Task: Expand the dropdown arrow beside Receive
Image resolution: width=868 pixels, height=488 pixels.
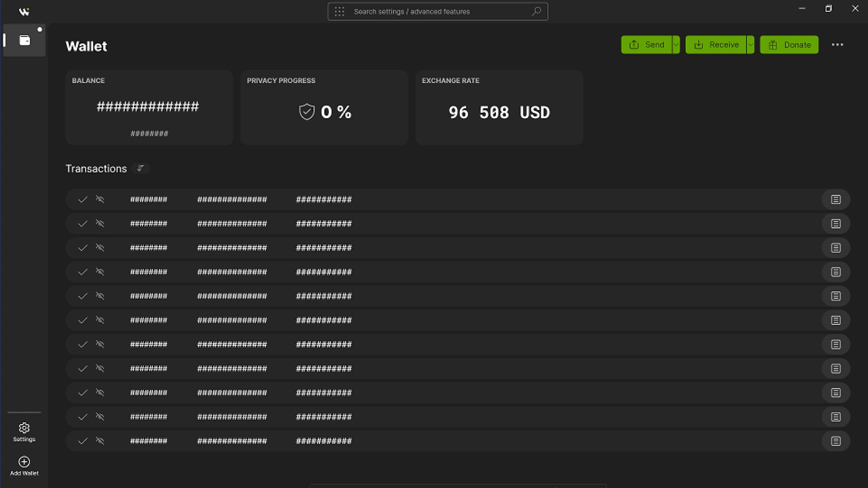Action: (751, 45)
